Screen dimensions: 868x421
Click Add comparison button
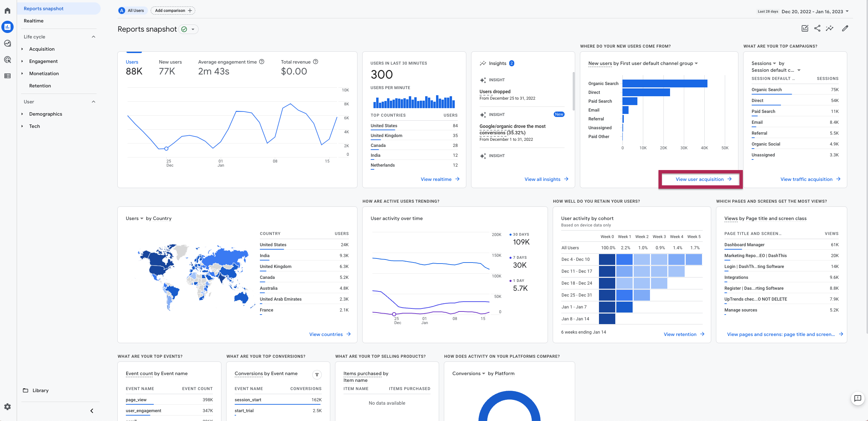pos(173,11)
